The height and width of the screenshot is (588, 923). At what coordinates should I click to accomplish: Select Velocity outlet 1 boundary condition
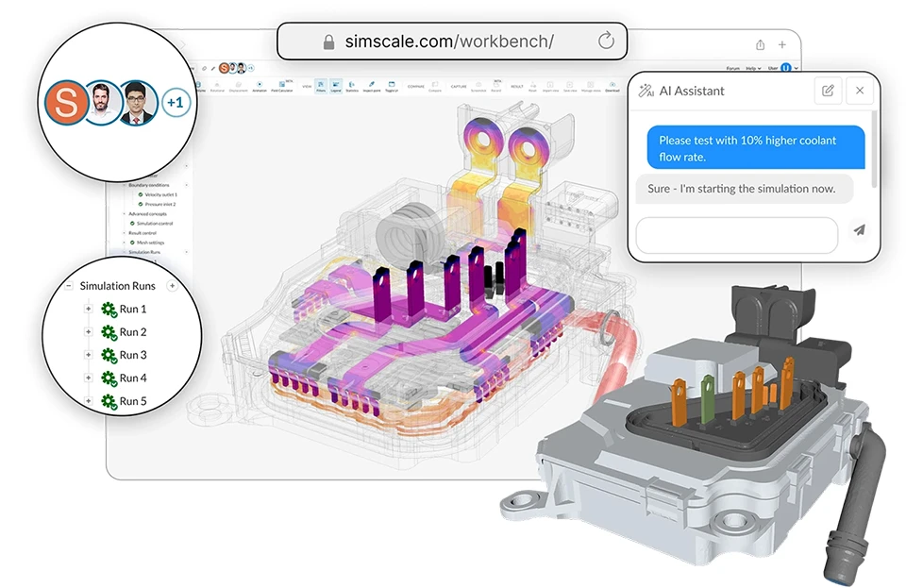click(160, 194)
